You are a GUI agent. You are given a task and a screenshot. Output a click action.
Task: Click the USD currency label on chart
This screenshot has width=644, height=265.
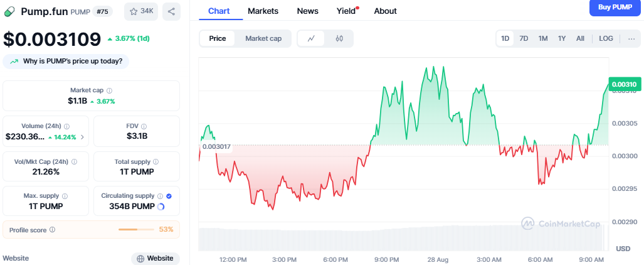pyautogui.click(x=623, y=249)
